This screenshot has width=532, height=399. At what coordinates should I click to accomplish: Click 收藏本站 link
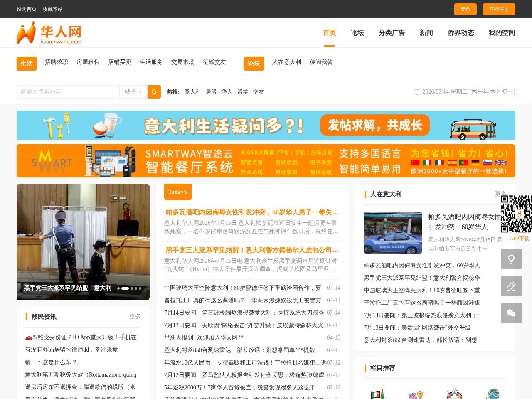tap(53, 9)
